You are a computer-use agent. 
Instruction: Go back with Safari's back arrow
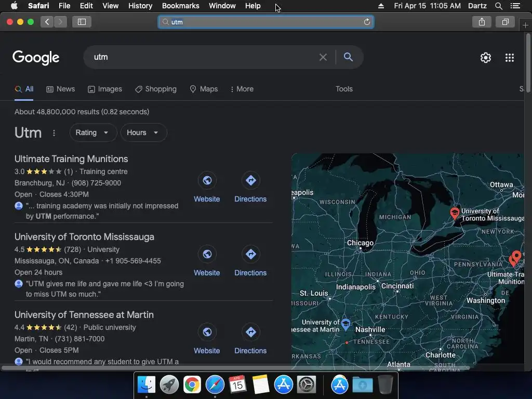[x=47, y=22]
